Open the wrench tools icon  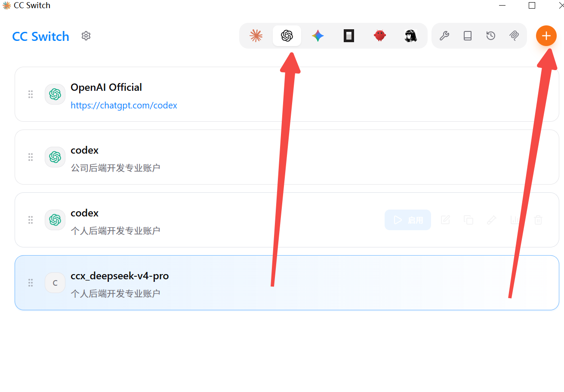point(444,36)
